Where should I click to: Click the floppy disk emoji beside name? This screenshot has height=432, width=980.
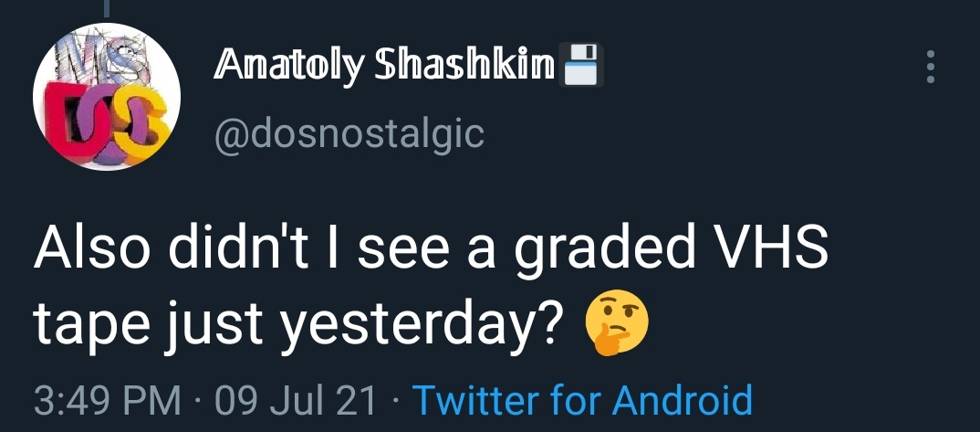[581, 65]
